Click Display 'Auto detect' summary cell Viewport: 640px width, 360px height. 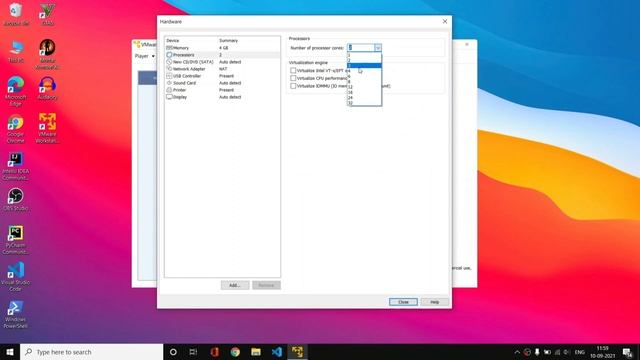coord(230,97)
